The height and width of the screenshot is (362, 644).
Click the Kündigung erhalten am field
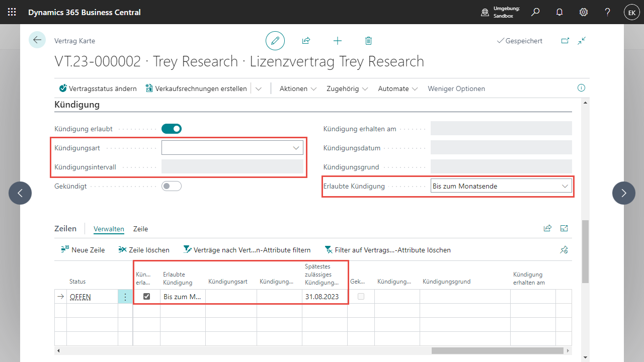tap(501, 129)
